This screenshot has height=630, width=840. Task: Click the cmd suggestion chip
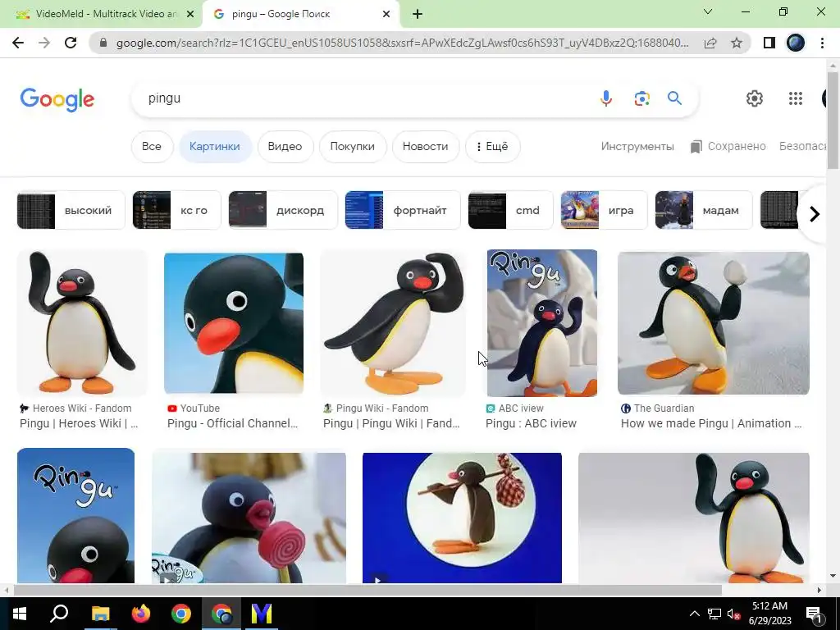[x=510, y=210]
